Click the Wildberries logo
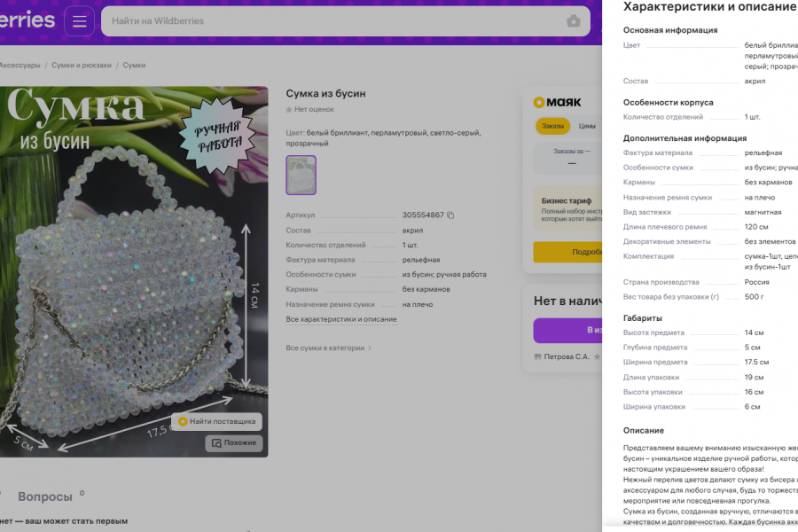Viewport: 798px width, 532px height. 27,20
